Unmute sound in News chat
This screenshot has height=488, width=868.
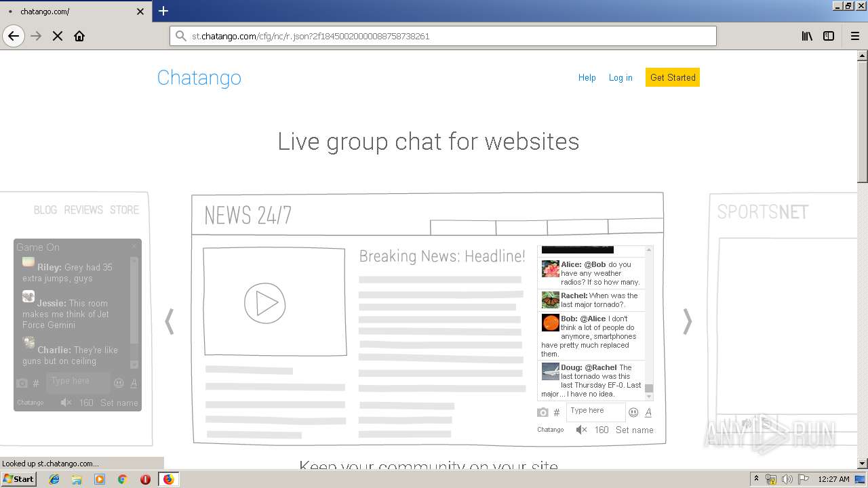coord(581,430)
